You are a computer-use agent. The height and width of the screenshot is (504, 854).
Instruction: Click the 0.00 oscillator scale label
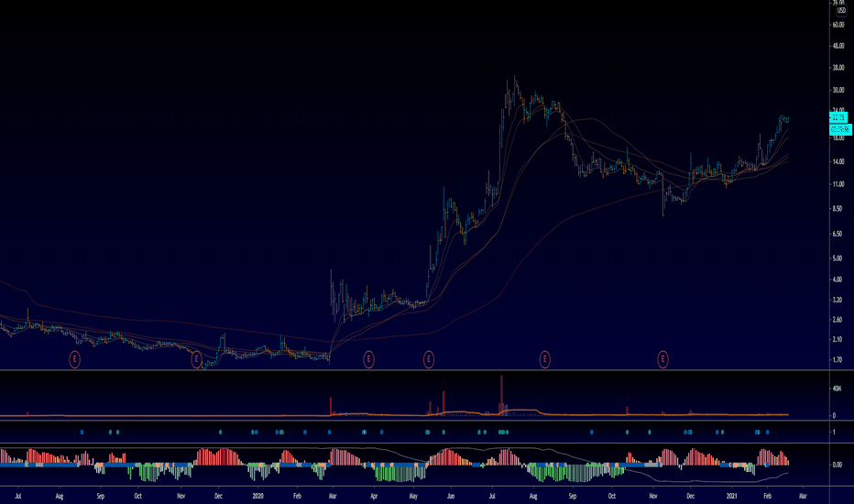(838, 465)
